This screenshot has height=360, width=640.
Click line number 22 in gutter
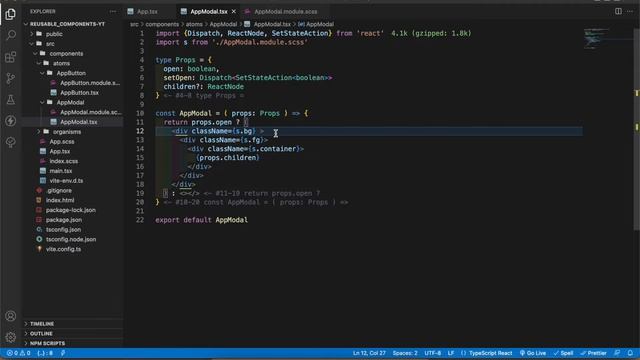pos(140,220)
